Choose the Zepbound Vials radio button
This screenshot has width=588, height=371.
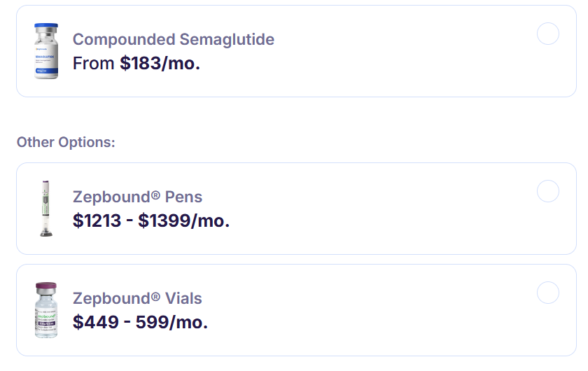coord(547,293)
